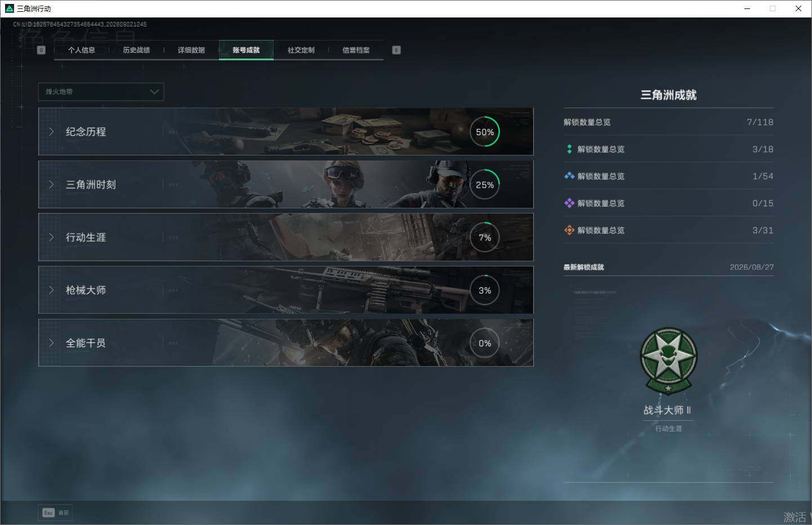Viewport: 812px width, 525px height.
Task: Click the 7% progress ring
Action: [x=485, y=238]
